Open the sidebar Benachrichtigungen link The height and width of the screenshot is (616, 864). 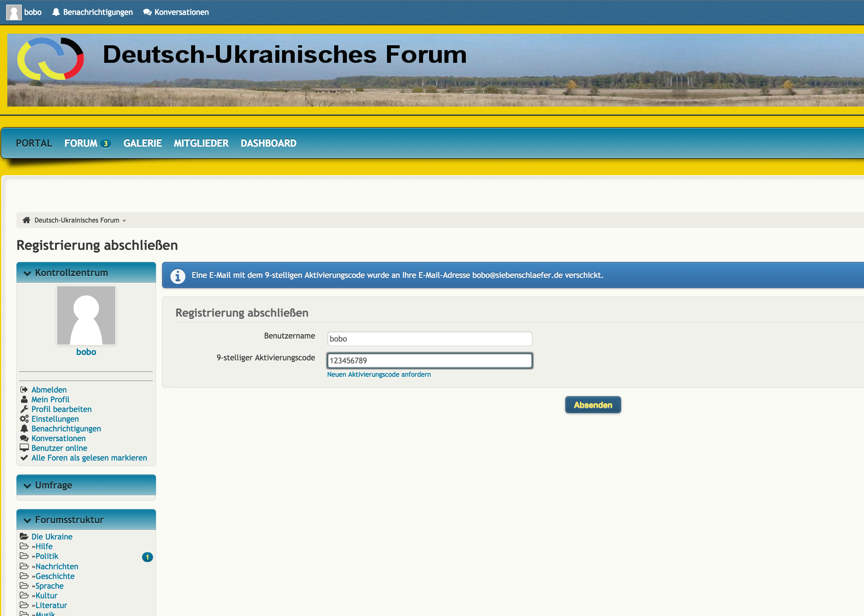(66, 429)
